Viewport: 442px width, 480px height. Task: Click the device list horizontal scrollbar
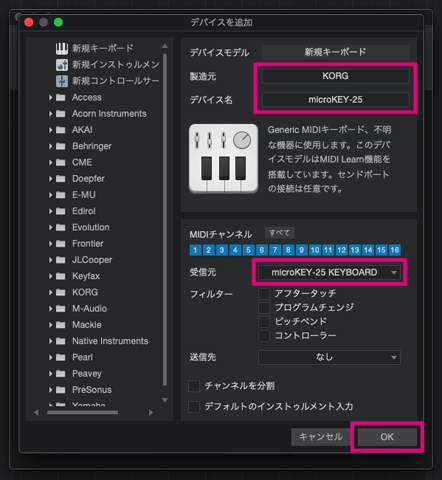coord(83,413)
